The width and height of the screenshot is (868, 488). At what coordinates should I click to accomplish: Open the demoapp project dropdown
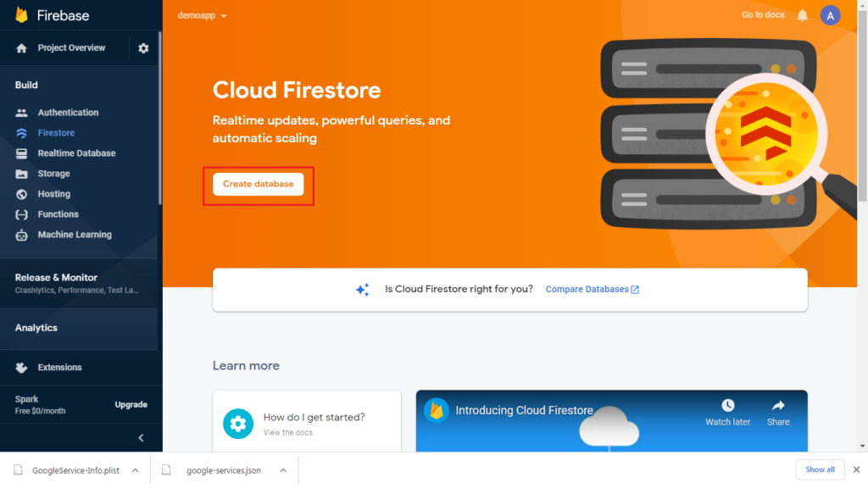(202, 15)
